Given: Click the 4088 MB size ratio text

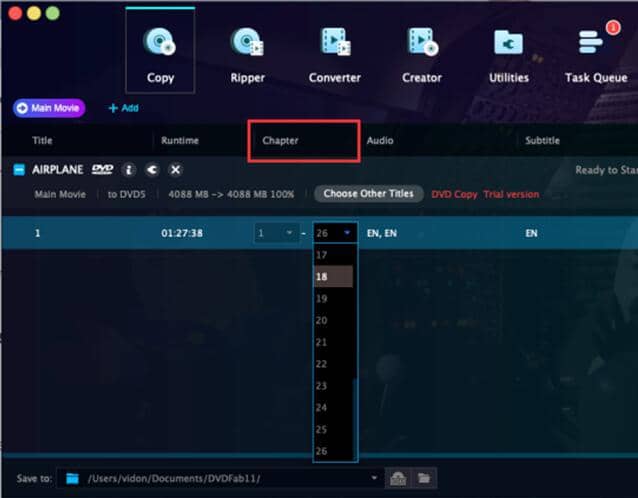Looking at the screenshot, I should tap(231, 194).
